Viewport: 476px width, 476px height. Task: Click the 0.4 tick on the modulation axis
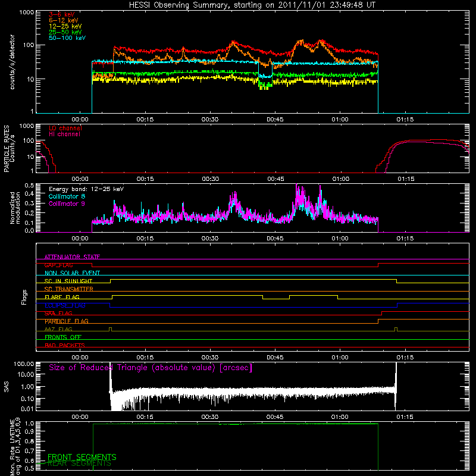pyautogui.click(x=30, y=193)
